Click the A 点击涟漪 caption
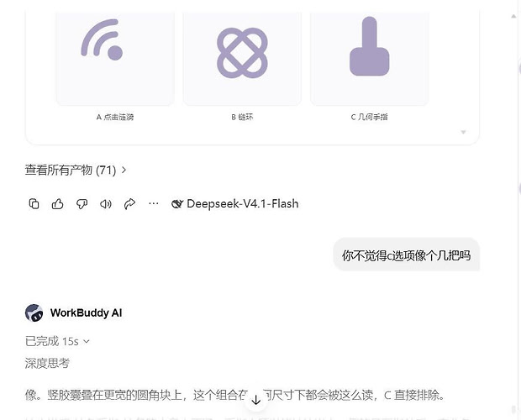This screenshot has width=521, height=420. tap(115, 117)
